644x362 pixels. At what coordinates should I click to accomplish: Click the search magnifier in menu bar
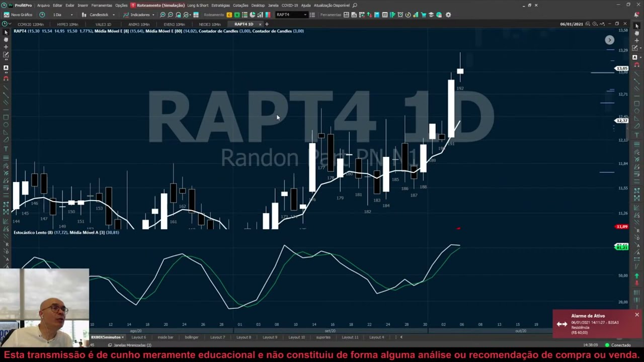click(355, 5)
